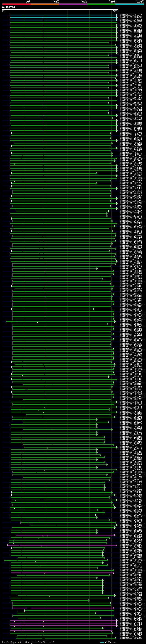The width and height of the screenshot is (146, 644).
Task: Click the red 20% identity legend segment
Action: click(x=16, y=4)
